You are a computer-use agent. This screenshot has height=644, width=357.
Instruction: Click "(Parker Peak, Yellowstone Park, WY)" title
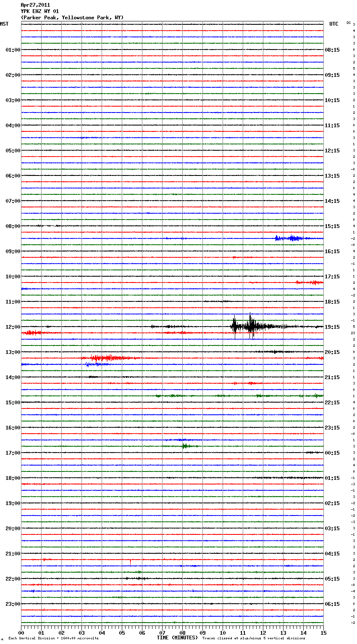[x=72, y=18]
